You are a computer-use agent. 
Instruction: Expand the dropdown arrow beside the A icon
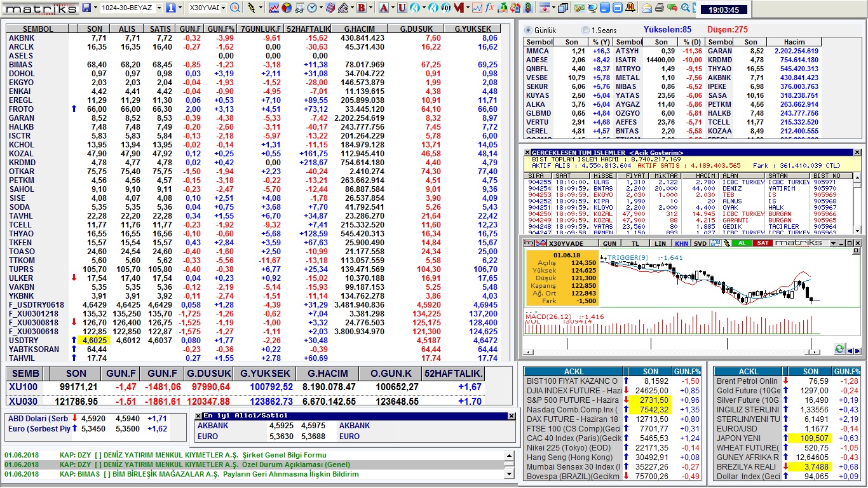(x=393, y=8)
